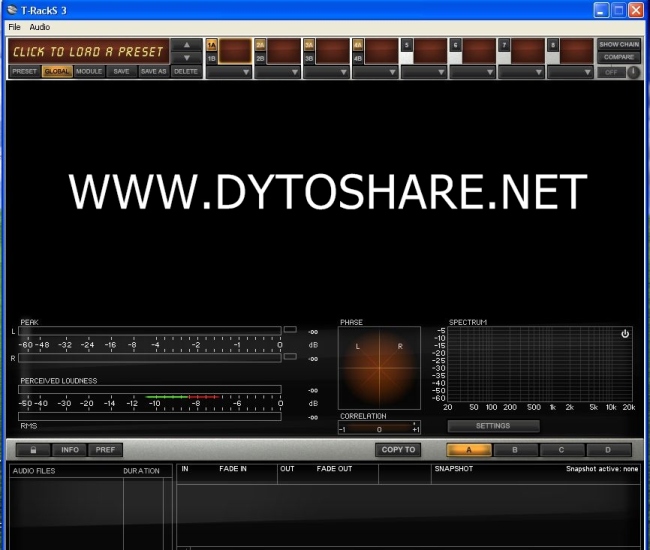Open slot 8 module dropdown
The width and height of the screenshot is (650, 550).
point(570,72)
